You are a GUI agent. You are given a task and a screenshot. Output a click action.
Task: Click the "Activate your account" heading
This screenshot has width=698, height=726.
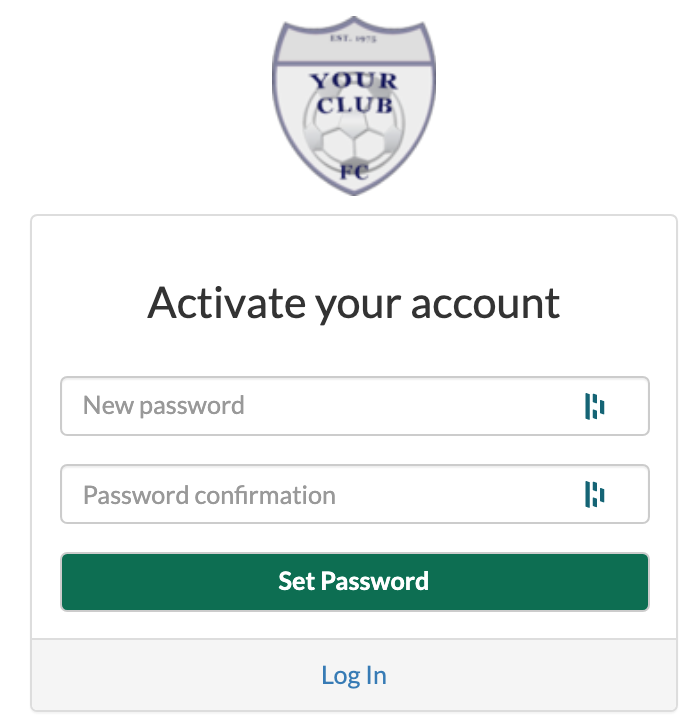354,303
